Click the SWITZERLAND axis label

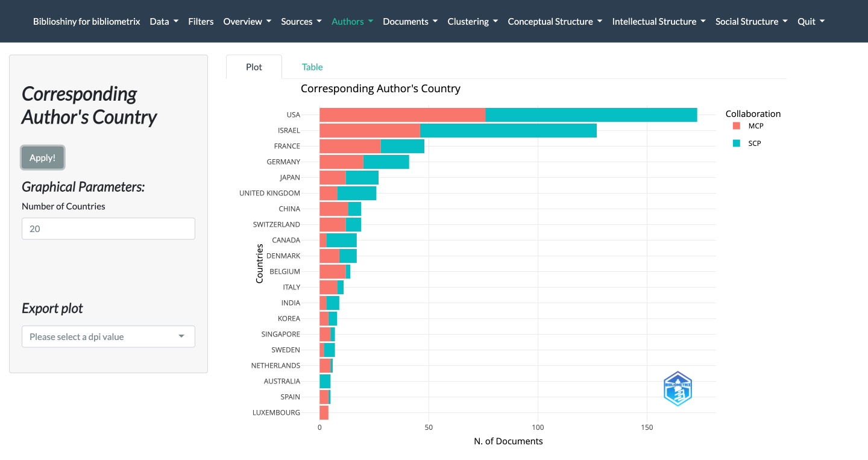click(x=276, y=224)
